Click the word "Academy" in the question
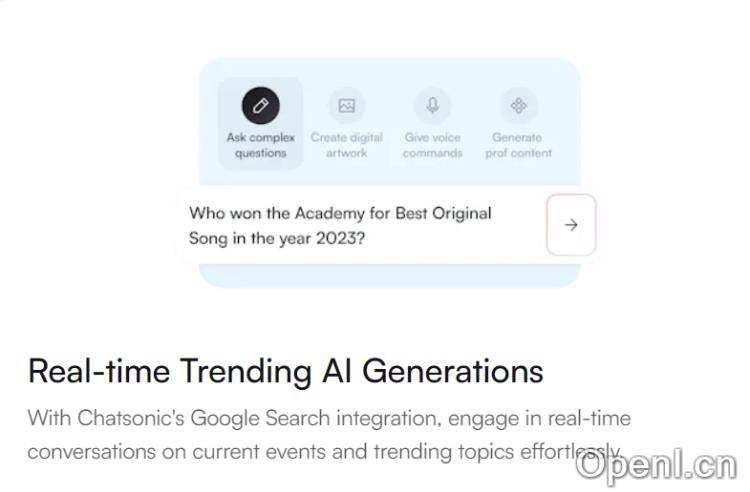 coord(327,213)
